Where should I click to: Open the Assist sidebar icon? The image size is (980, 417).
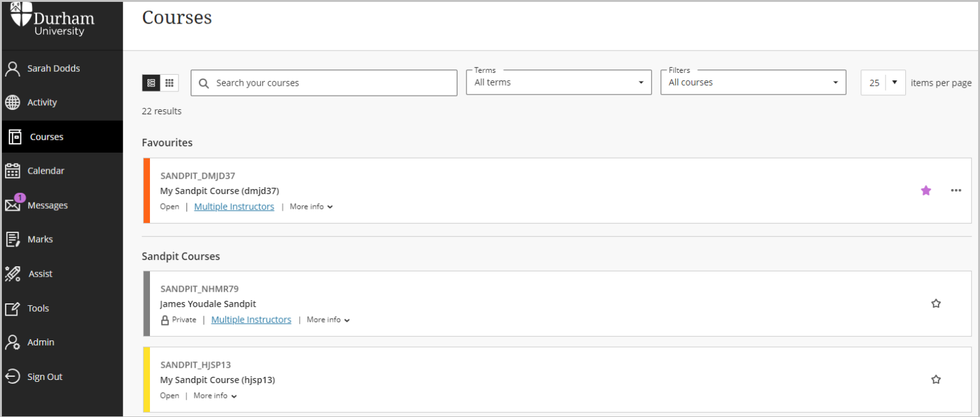pos(13,273)
